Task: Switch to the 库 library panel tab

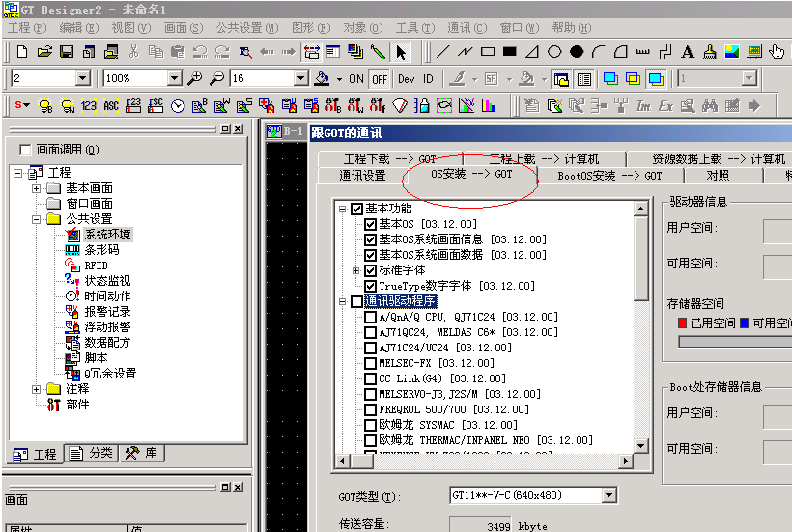Action: click(x=141, y=454)
